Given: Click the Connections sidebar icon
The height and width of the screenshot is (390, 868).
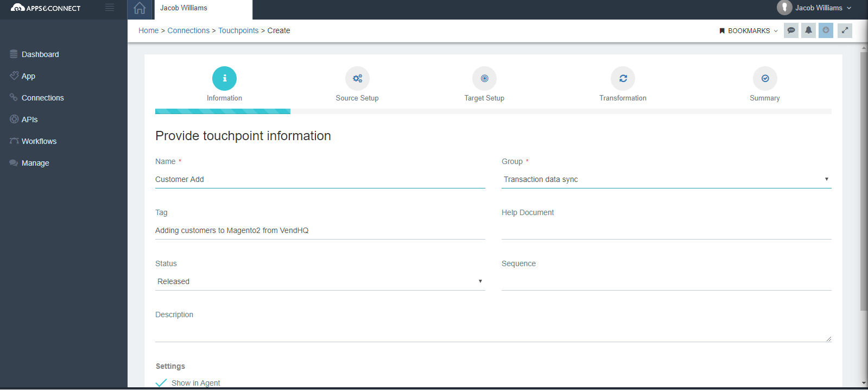Looking at the screenshot, I should tap(14, 97).
